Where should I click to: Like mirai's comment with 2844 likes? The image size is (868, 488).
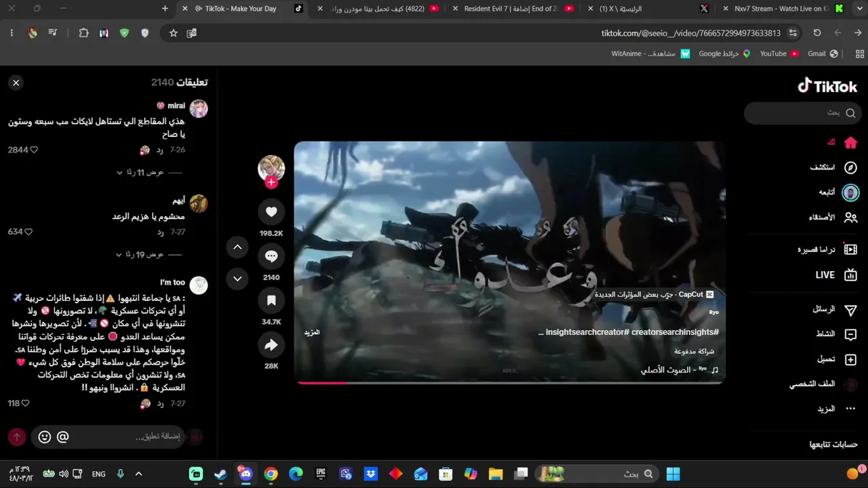point(34,150)
